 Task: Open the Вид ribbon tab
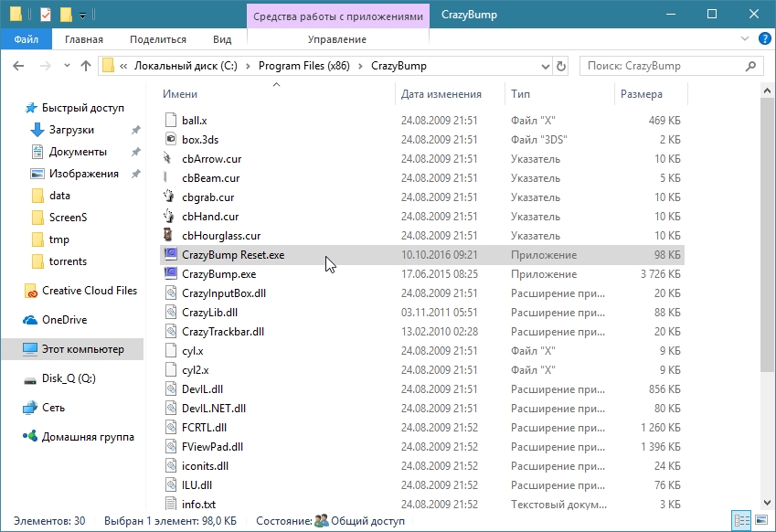click(222, 39)
